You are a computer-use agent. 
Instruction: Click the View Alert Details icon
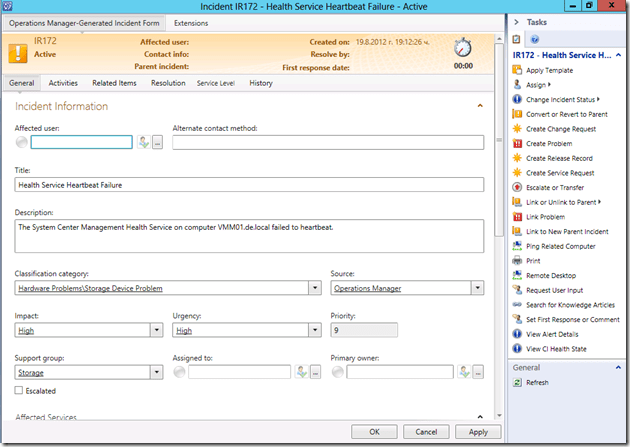517,333
